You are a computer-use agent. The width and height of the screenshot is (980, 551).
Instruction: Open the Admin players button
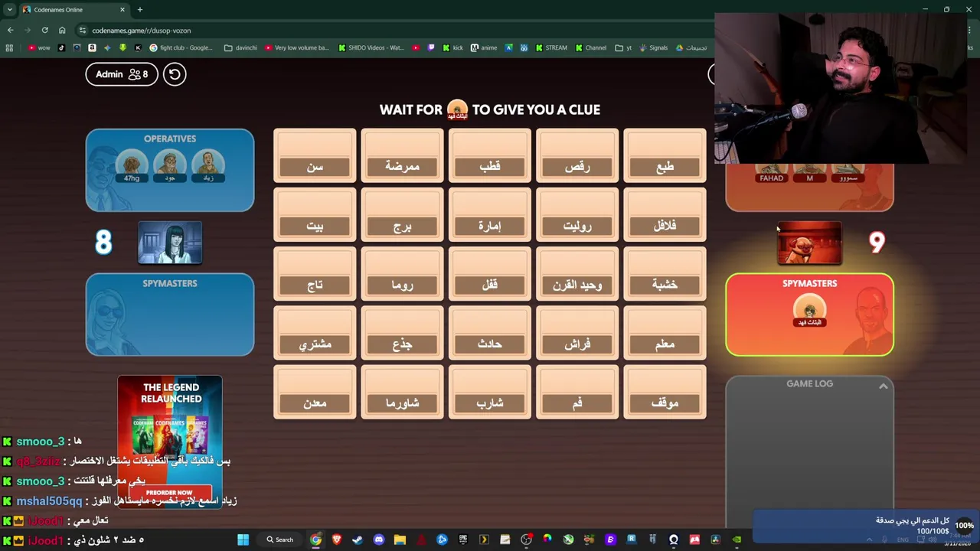click(122, 74)
